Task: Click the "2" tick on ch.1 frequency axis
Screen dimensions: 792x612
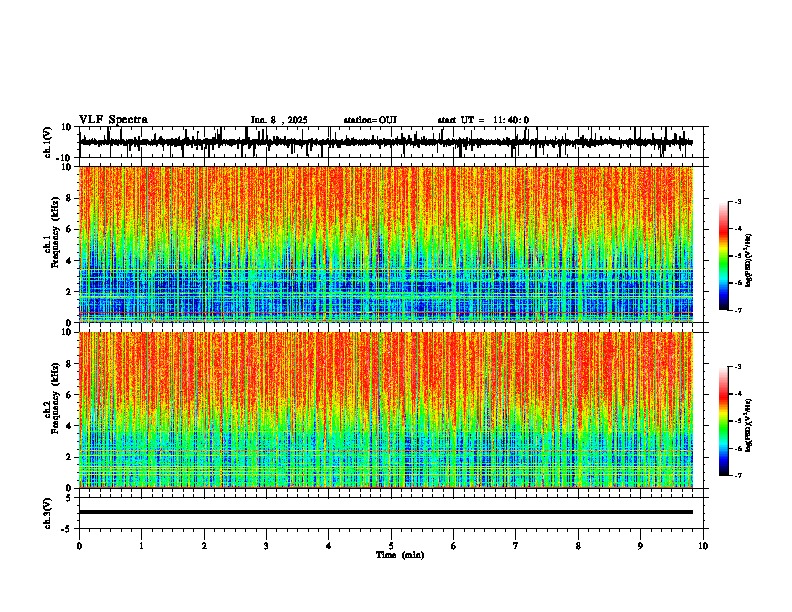Action: (x=69, y=292)
